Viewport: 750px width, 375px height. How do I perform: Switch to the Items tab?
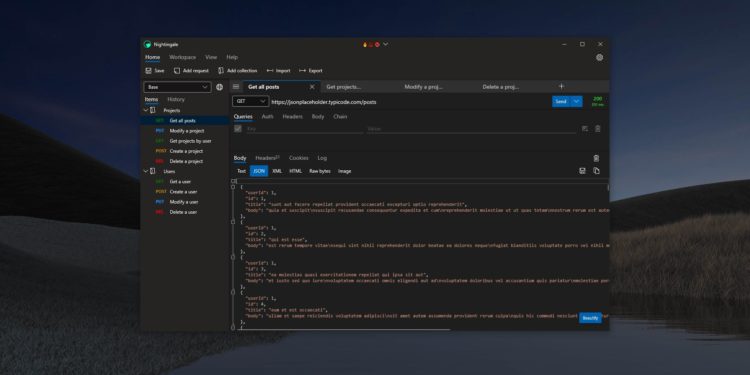coord(152,99)
